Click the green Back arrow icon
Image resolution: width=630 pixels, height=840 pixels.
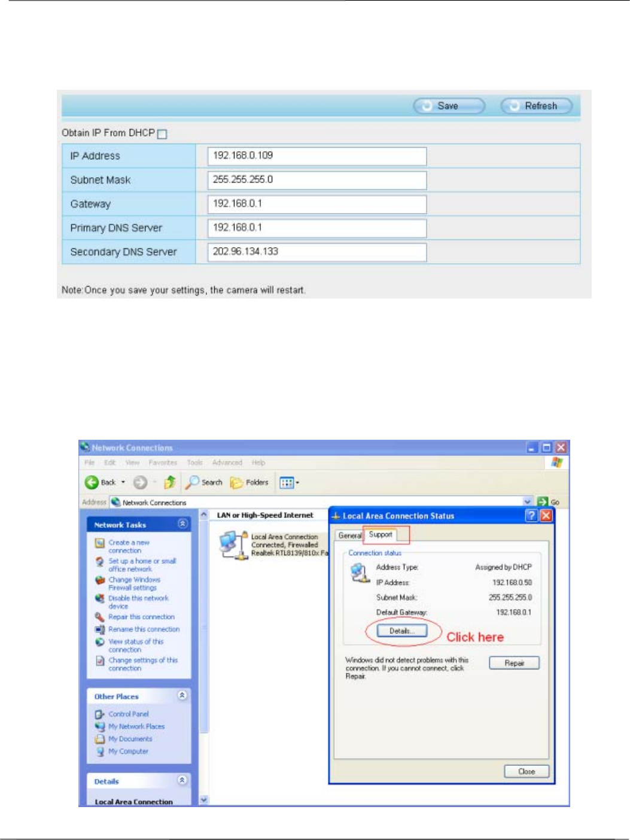[x=92, y=482]
